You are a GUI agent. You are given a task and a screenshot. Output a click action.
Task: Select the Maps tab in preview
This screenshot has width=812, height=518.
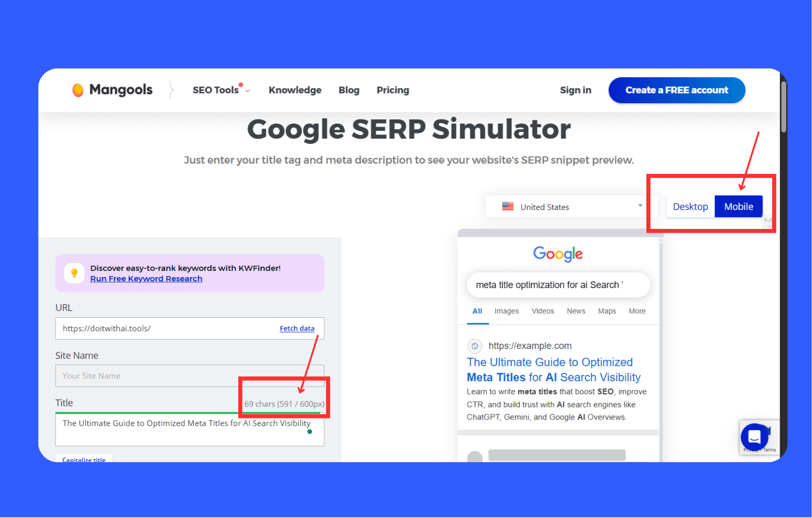[x=607, y=311]
